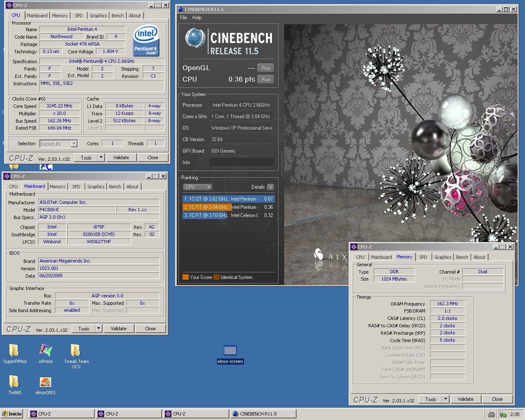This screenshot has height=420, width=525.
Task: Select the elmor-screen desktop icon
Action: [x=230, y=354]
